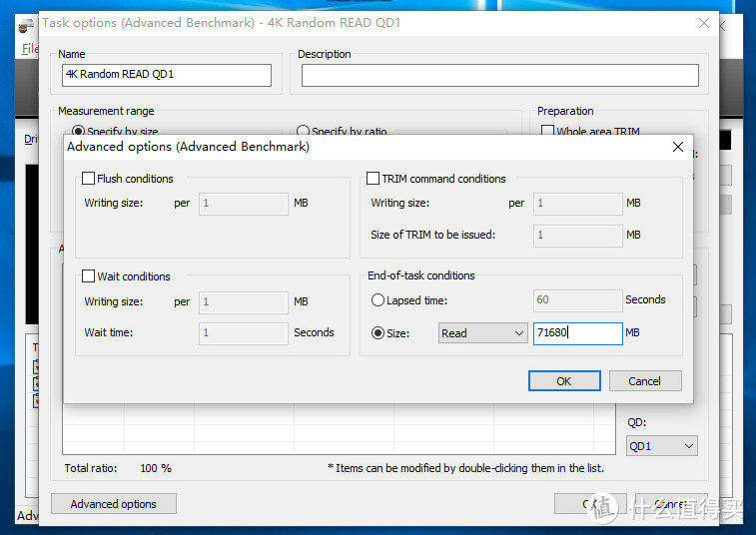
Task: Tick the TRIM command conditions checkbox
Action: point(374,179)
